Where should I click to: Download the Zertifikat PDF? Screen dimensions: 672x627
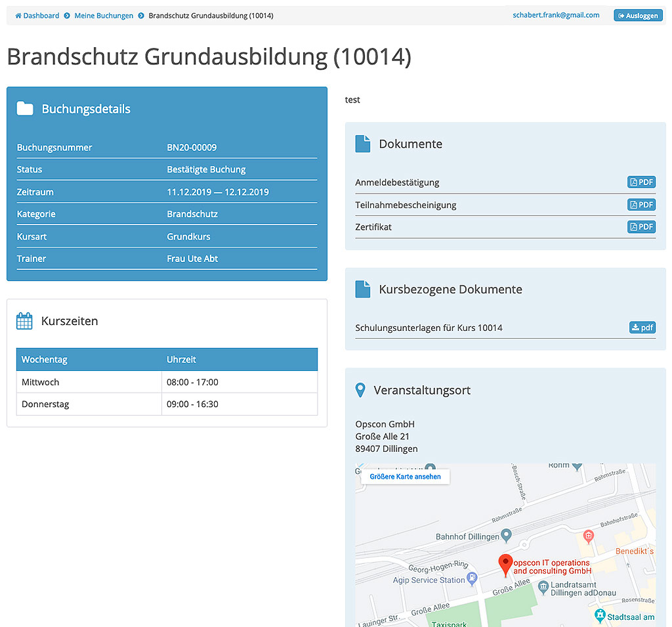(641, 227)
